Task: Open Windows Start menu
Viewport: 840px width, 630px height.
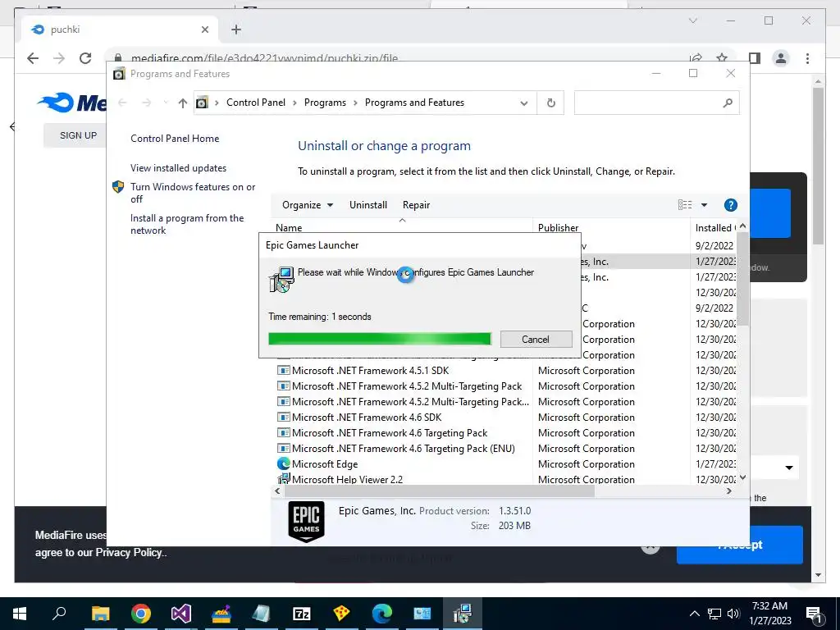Action: 20,614
